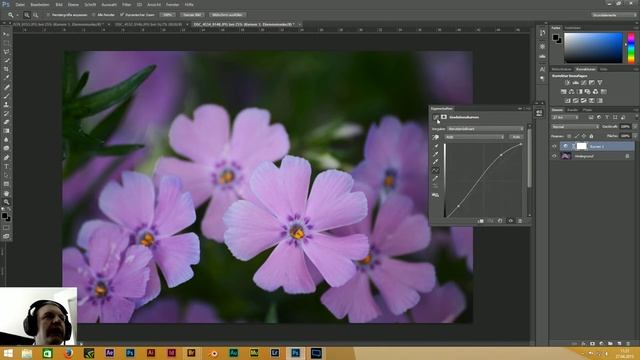Choose the draw-curve pencil in properties panel
Viewport: 640px width, 360px height.
click(436, 178)
